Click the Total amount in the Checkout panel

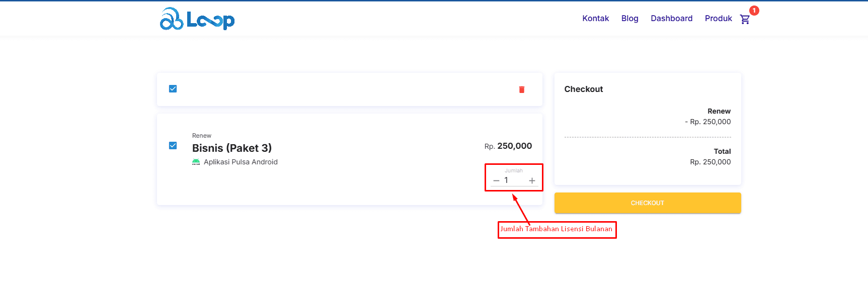[x=710, y=162]
